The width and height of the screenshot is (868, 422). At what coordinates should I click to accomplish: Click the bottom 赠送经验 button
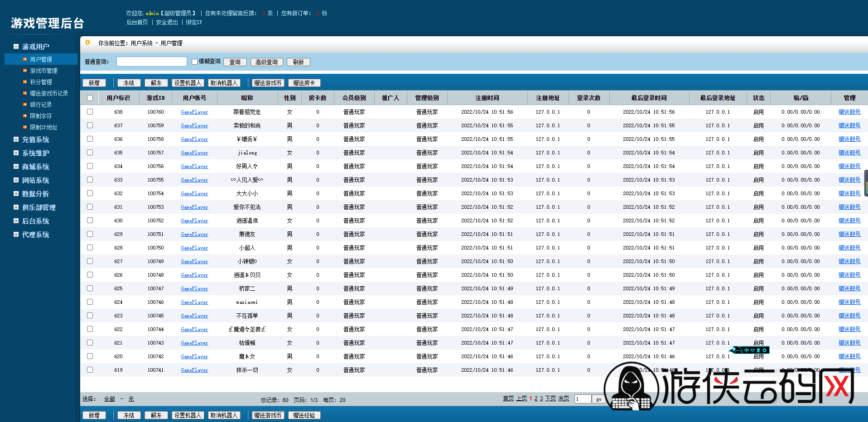(x=304, y=415)
